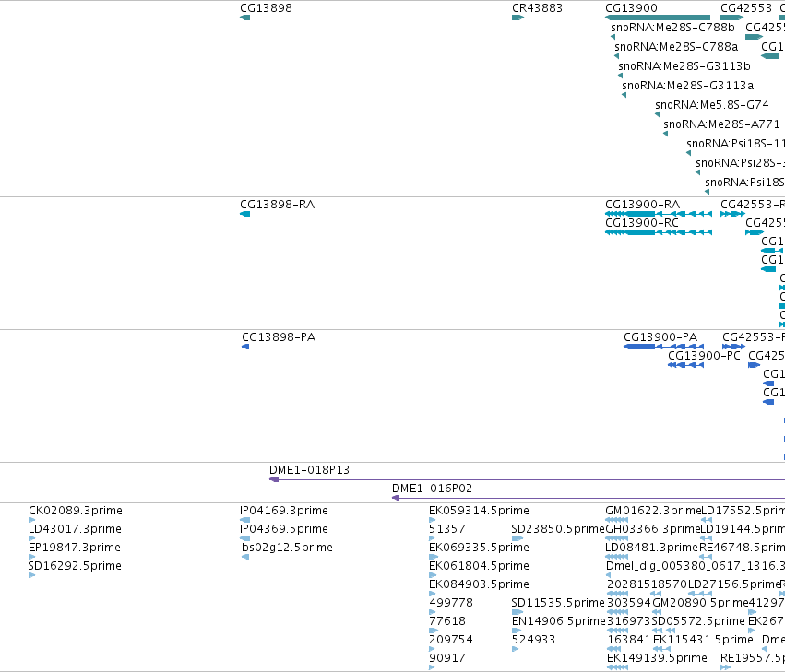This screenshot has width=785, height=672.
Task: Click the SD16292.5prime EST label
Action: [75, 566]
